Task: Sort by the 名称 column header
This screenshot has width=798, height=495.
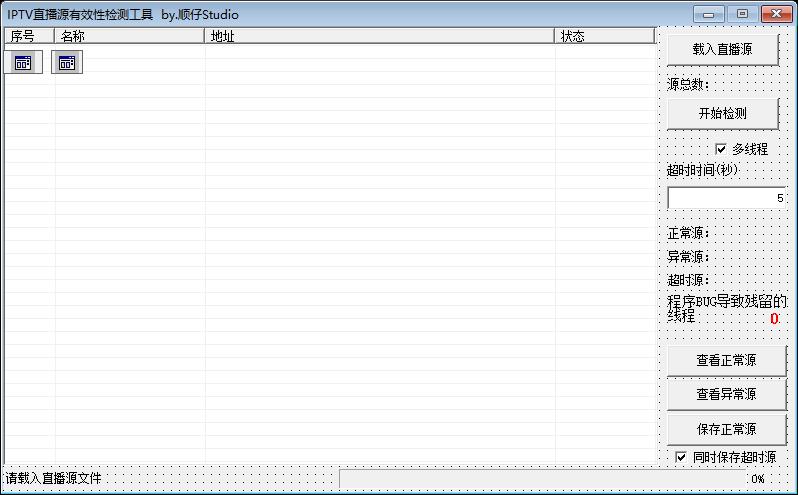Action: 130,36
